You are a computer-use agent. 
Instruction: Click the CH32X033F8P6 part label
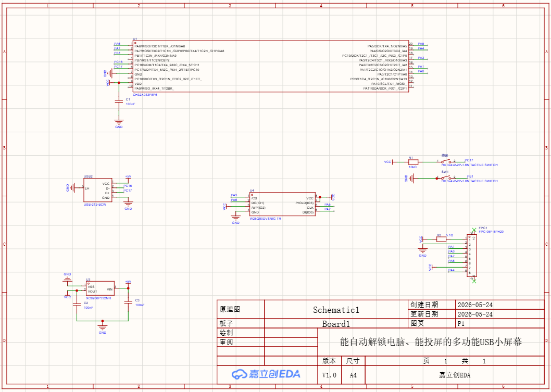(145, 95)
